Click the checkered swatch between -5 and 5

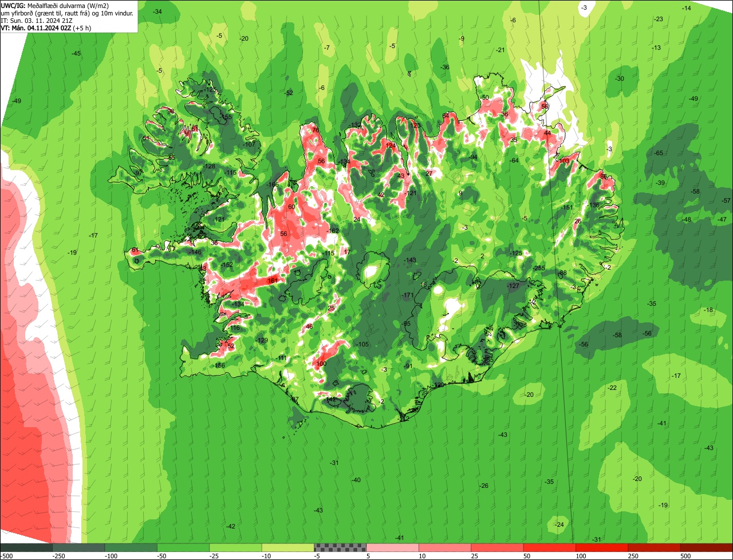click(340, 547)
